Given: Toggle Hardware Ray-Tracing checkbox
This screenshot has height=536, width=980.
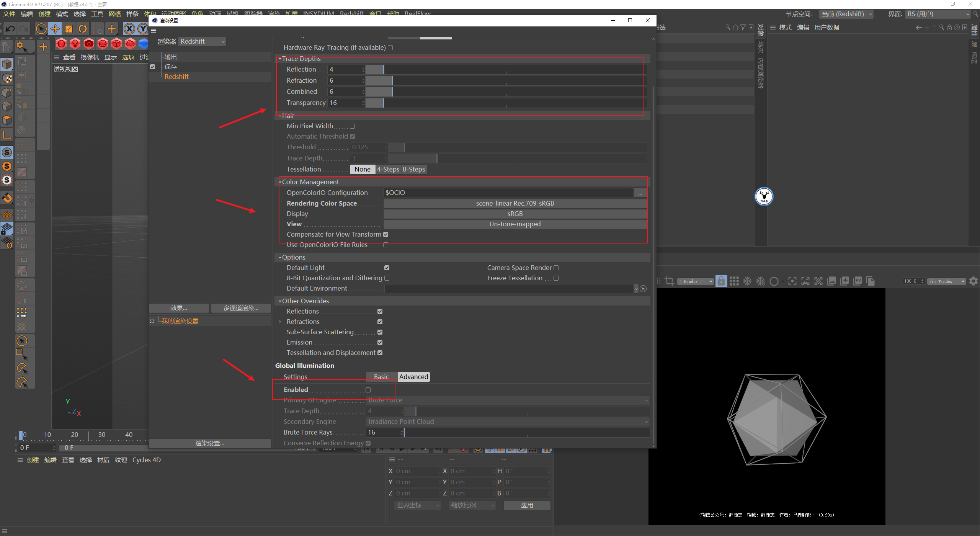Looking at the screenshot, I should tap(390, 47).
